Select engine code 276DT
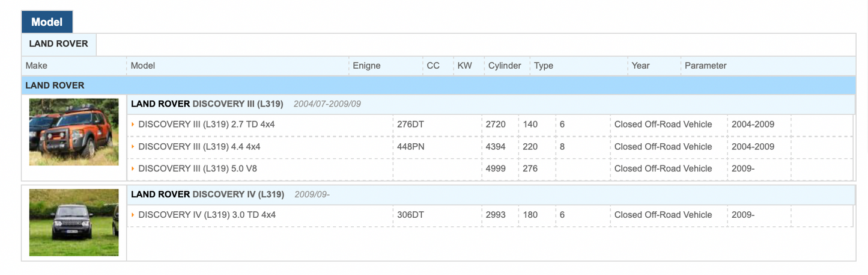This screenshot has width=868, height=275. [x=411, y=125]
